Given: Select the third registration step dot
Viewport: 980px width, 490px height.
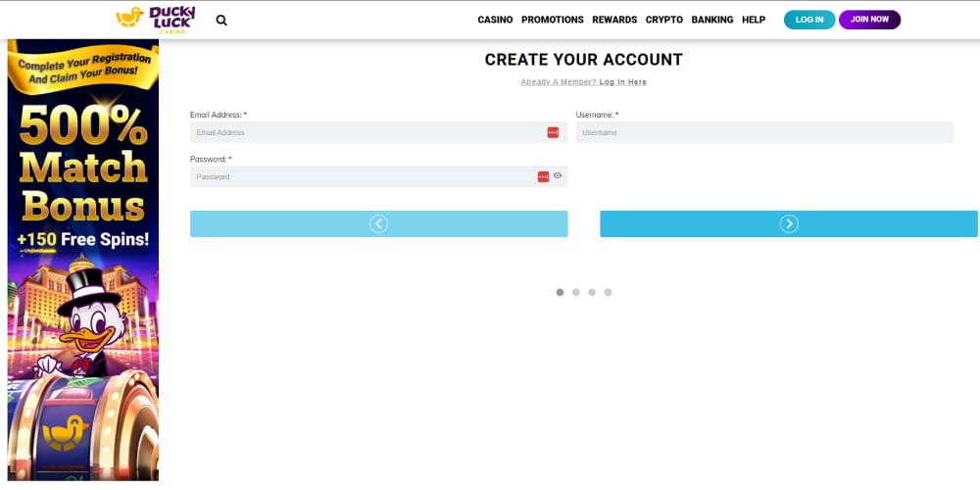Looking at the screenshot, I should pos(592,292).
